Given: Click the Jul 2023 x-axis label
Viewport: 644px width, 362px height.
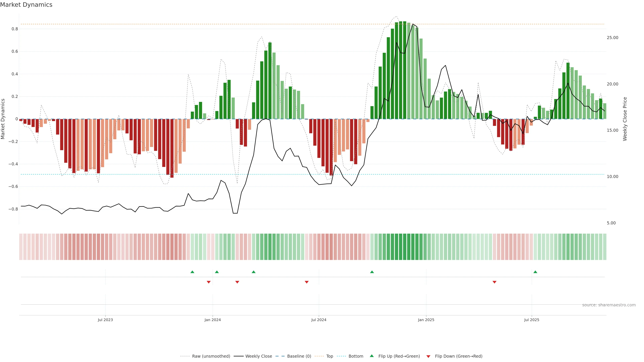Looking at the screenshot, I should tap(105, 320).
